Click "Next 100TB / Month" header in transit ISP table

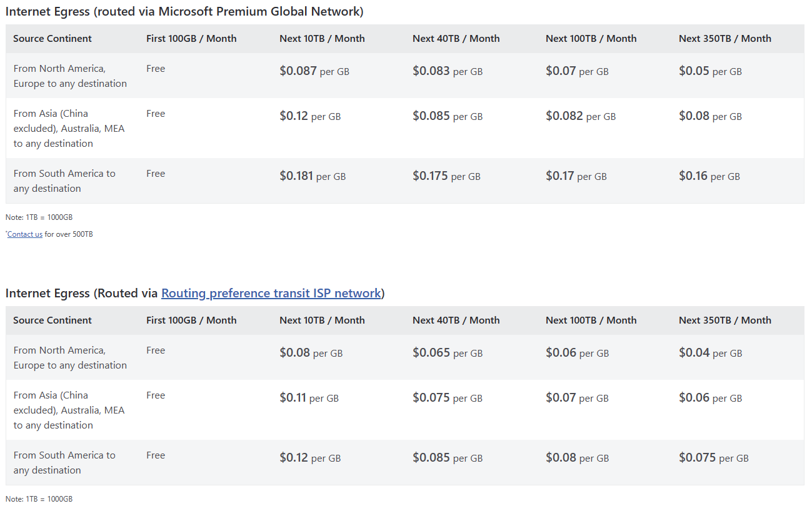[x=591, y=320]
